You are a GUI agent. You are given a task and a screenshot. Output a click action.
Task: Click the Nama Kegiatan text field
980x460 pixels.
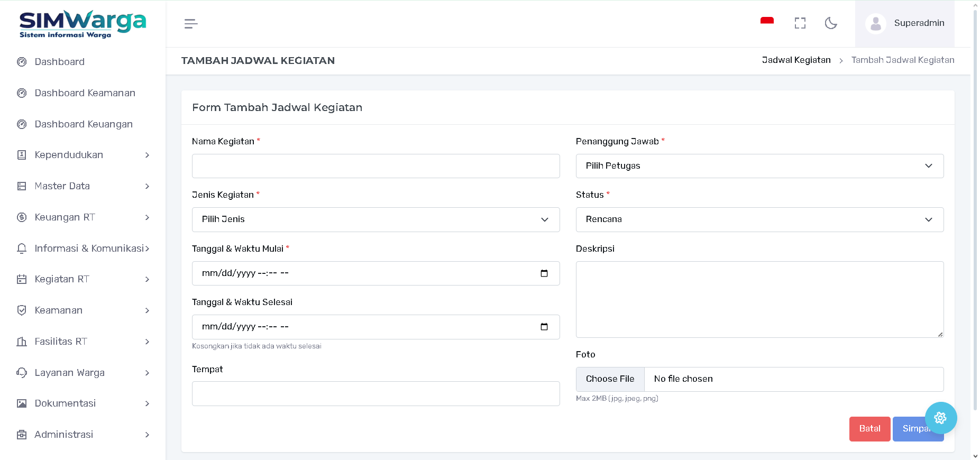375,166
